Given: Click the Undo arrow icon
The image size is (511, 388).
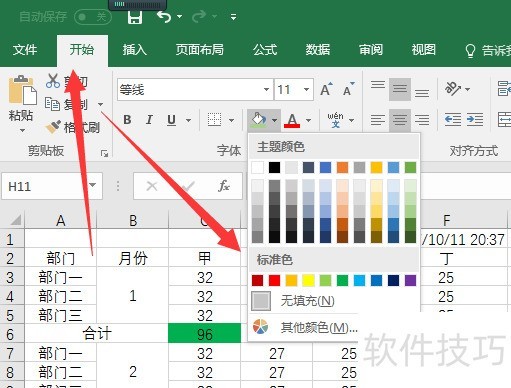Looking at the screenshot, I should click(x=164, y=16).
